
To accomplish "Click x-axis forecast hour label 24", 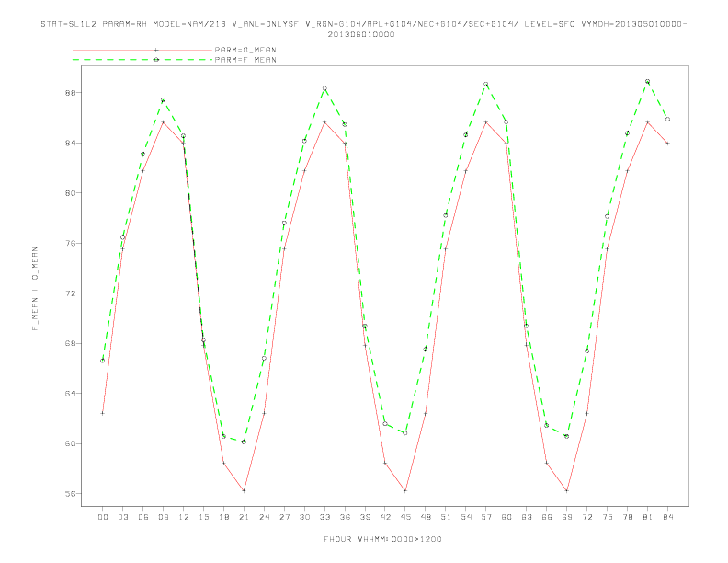I will [264, 517].
